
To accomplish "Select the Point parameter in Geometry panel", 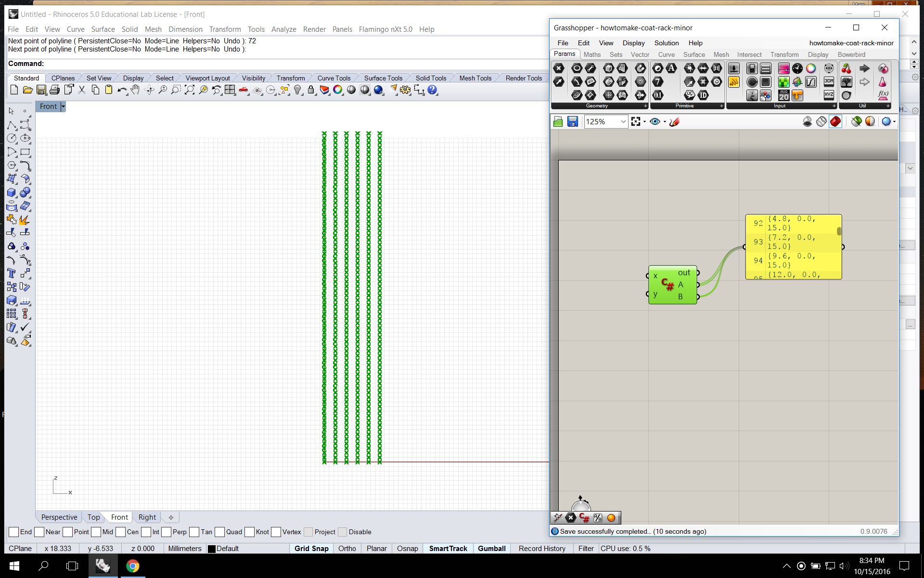I will (x=559, y=68).
